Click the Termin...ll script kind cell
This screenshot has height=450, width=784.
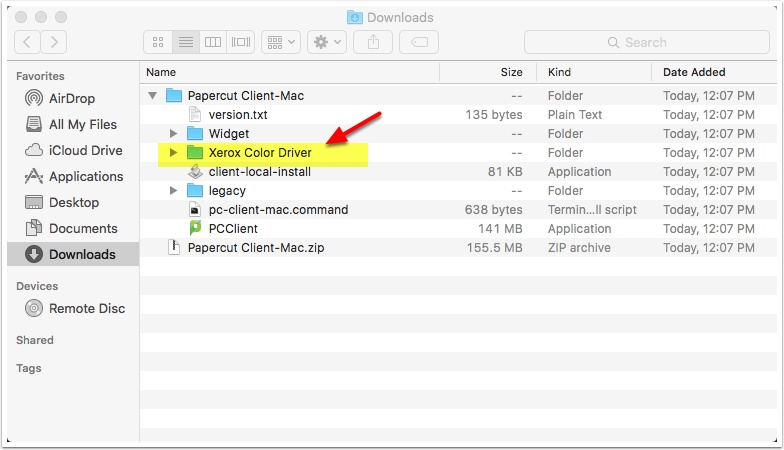coord(592,210)
